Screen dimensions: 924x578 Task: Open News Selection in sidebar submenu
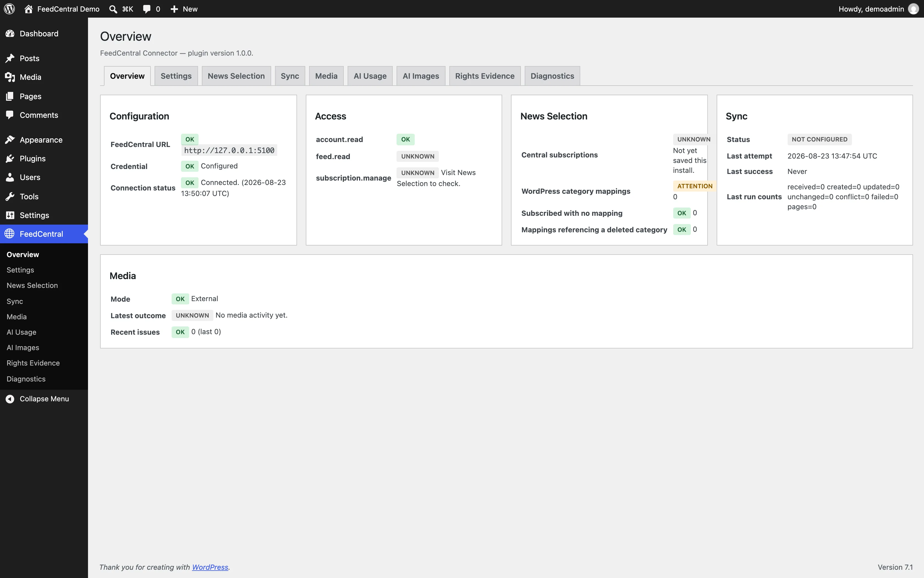click(x=32, y=286)
